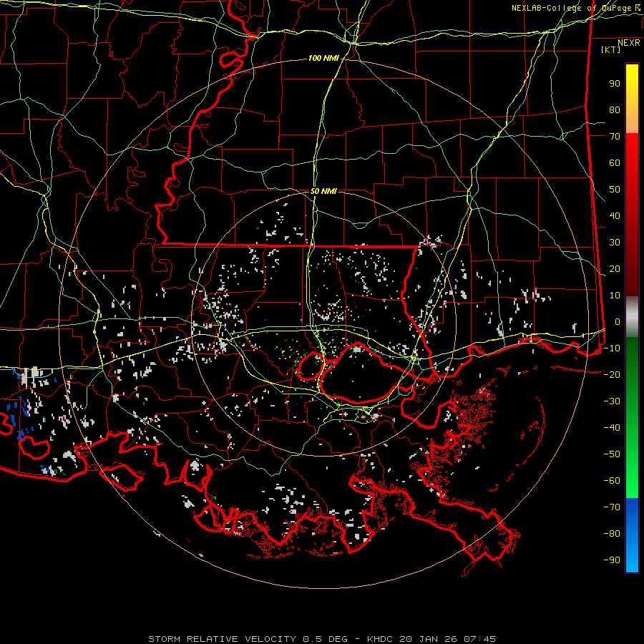Select the positive 10 scale label

[615, 296]
